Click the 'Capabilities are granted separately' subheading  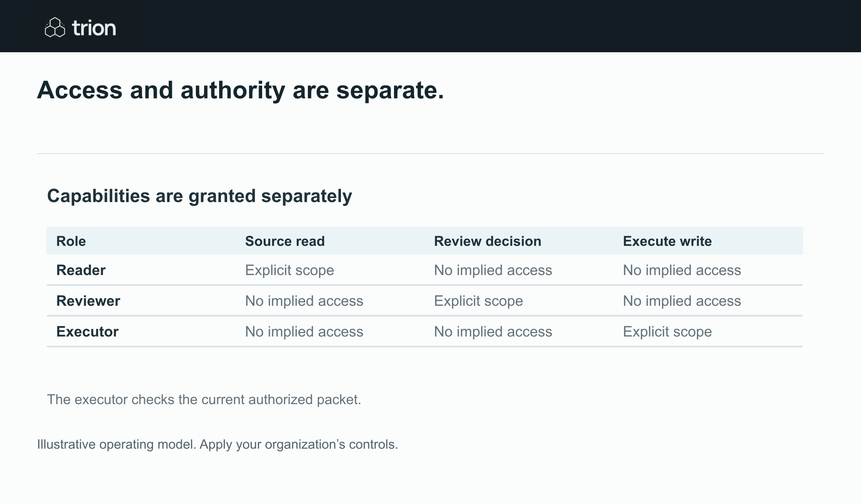(199, 196)
